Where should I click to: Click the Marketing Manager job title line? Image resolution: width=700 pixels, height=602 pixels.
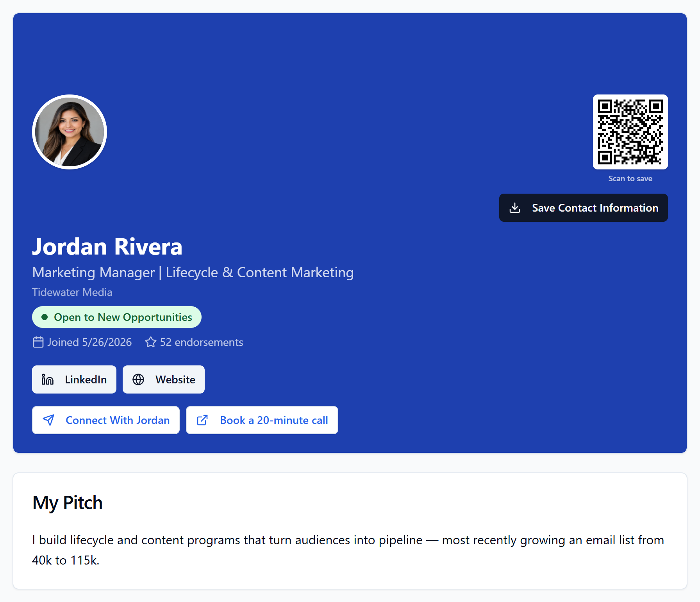[x=193, y=273]
